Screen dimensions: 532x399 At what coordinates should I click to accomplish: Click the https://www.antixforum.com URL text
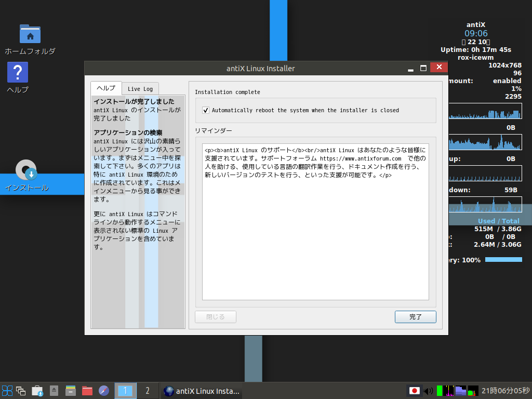click(361, 158)
